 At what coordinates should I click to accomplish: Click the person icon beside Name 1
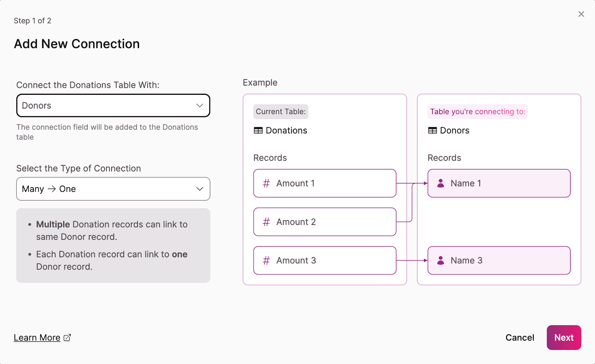441,183
